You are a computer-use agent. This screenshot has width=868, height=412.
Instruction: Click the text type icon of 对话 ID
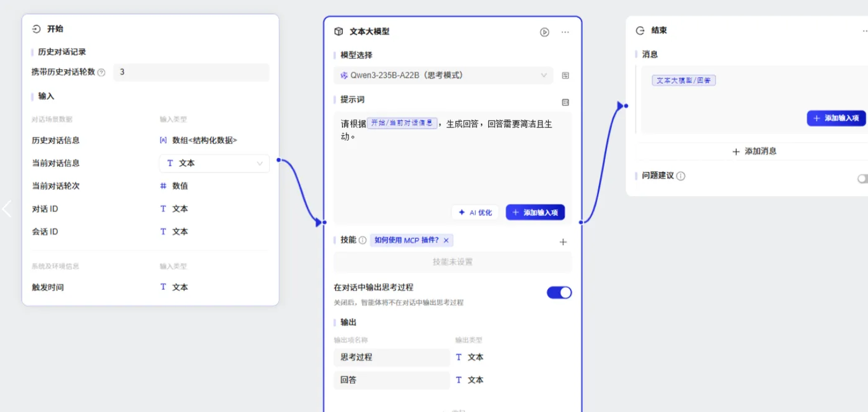pyautogui.click(x=163, y=208)
